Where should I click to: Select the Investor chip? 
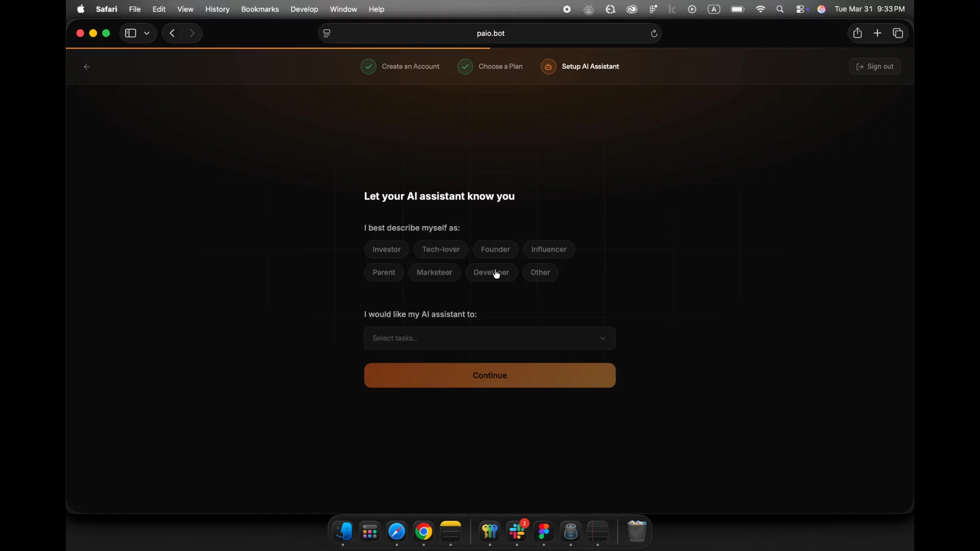(387, 249)
